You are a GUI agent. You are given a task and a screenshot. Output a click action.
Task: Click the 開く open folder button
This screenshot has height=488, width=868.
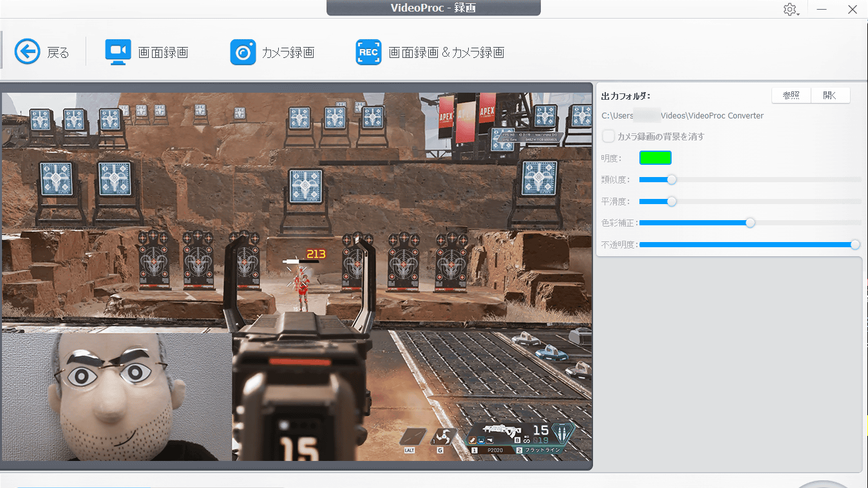coord(830,95)
